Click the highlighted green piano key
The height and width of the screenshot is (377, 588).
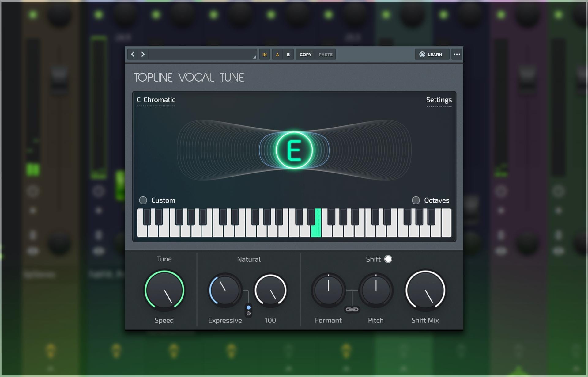tap(316, 230)
